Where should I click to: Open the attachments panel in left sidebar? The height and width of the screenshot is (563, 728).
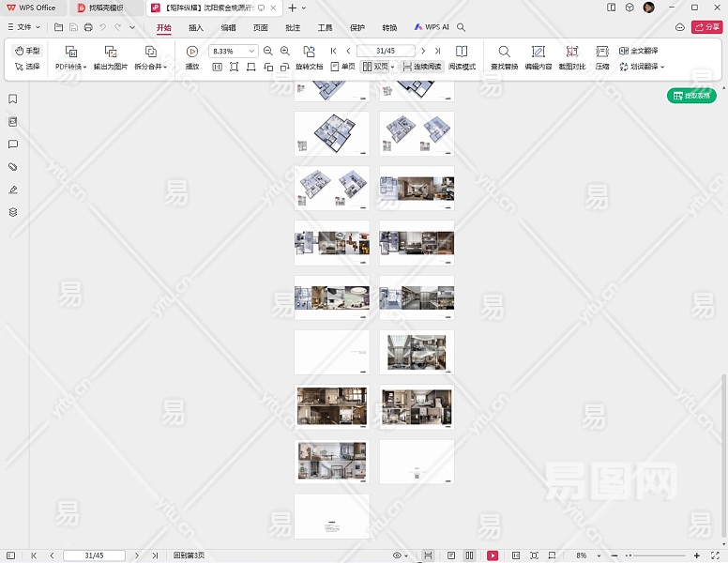[13, 167]
